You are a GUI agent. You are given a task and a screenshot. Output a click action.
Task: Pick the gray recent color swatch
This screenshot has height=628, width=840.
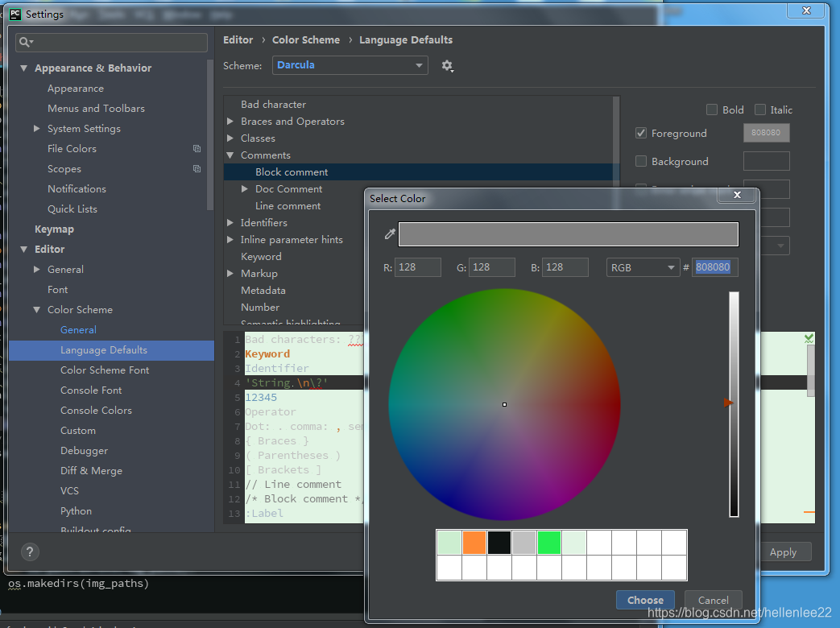tap(524, 543)
